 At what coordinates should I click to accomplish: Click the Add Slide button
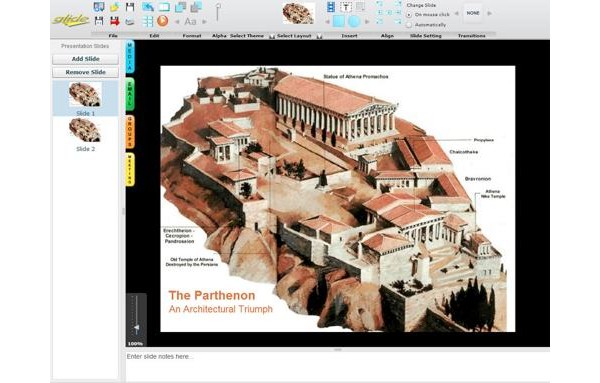(x=85, y=59)
